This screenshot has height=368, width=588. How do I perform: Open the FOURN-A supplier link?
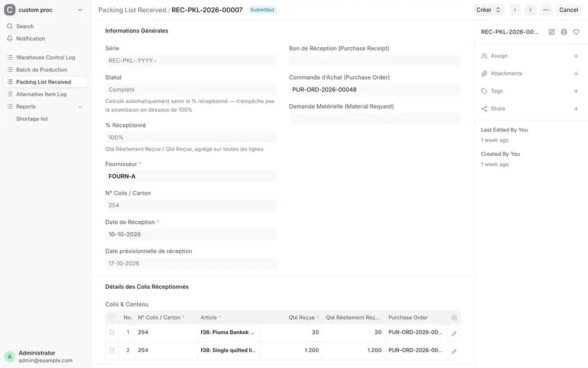tap(122, 177)
